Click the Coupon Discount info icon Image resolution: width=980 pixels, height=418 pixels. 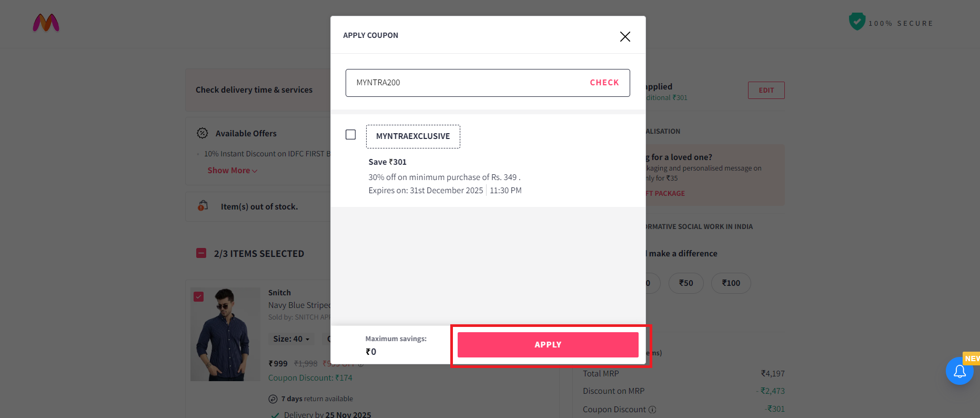[653, 409]
